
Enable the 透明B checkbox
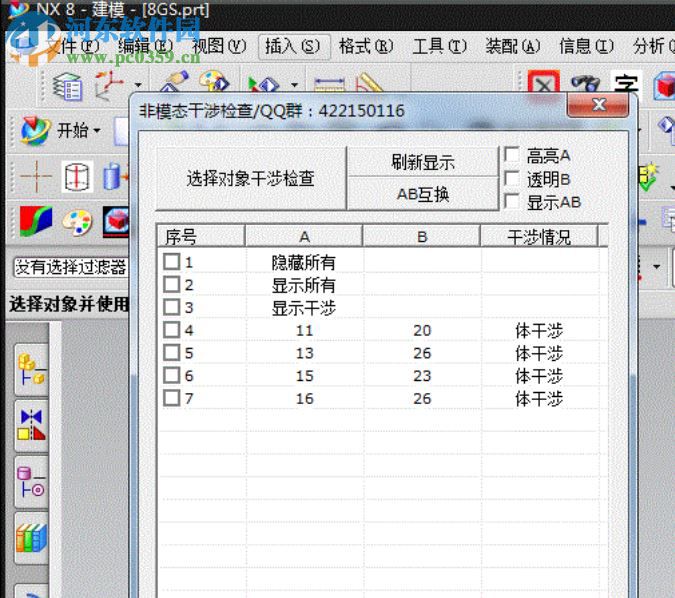(511, 178)
